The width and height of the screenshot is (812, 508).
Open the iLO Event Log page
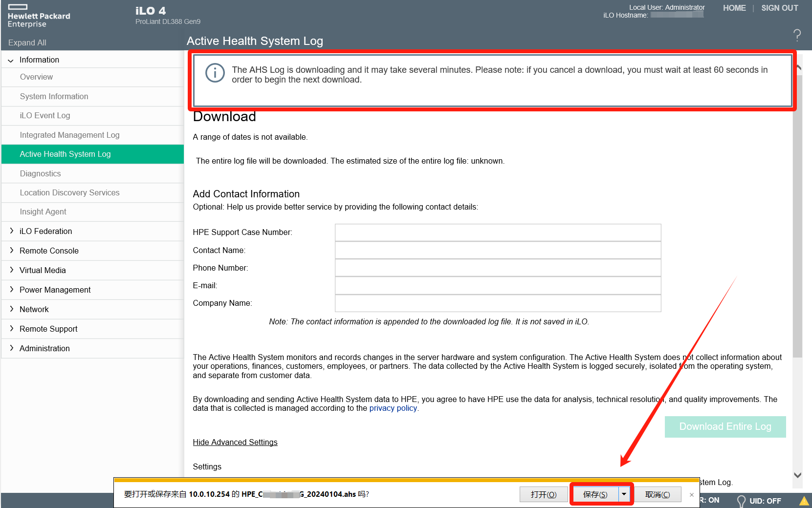point(45,116)
